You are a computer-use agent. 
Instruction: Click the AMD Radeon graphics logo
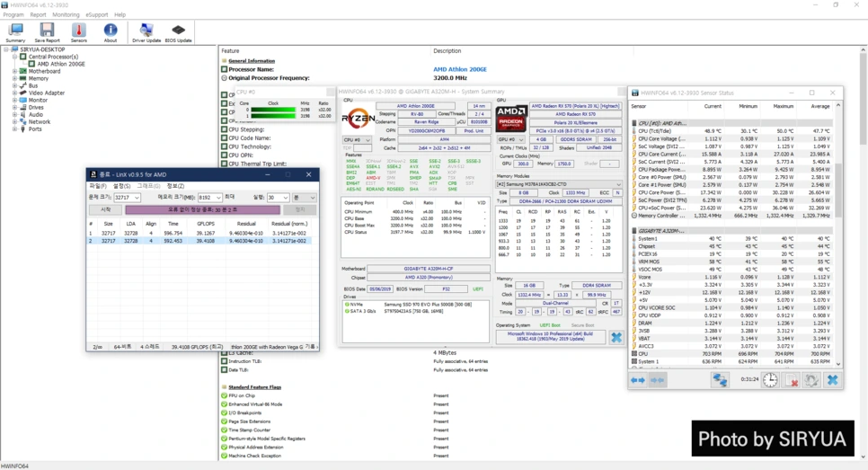[510, 118]
